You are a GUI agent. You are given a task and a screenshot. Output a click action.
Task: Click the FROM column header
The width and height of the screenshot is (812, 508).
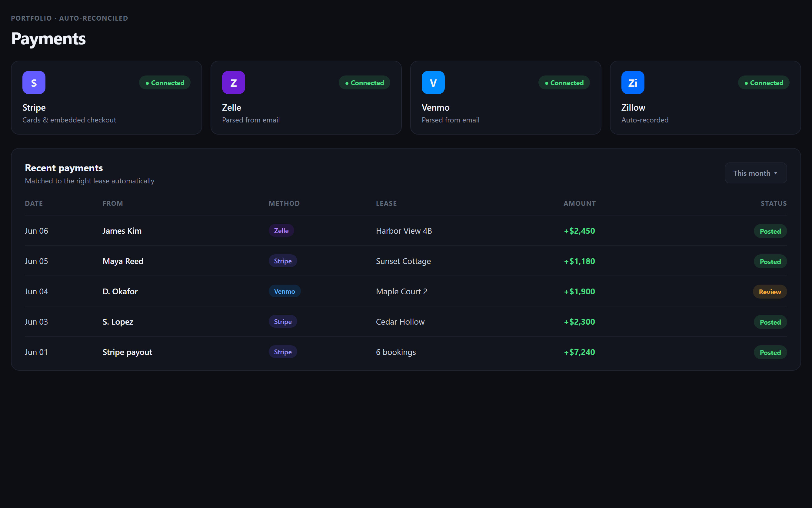click(x=113, y=203)
